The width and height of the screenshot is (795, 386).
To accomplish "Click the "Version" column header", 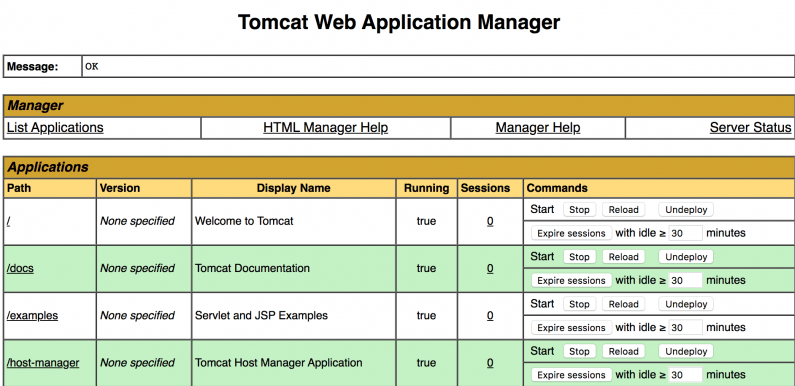I will point(120,188).
